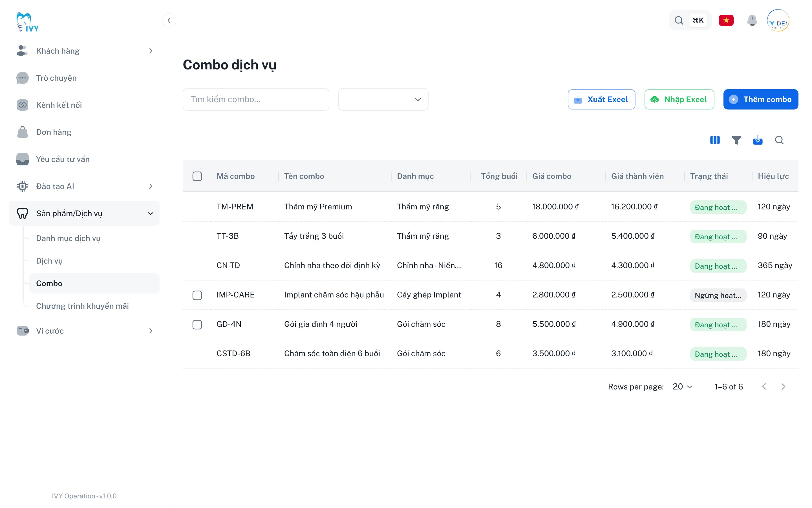Open the user avatar profile menu
The image size is (812, 508).
click(778, 21)
